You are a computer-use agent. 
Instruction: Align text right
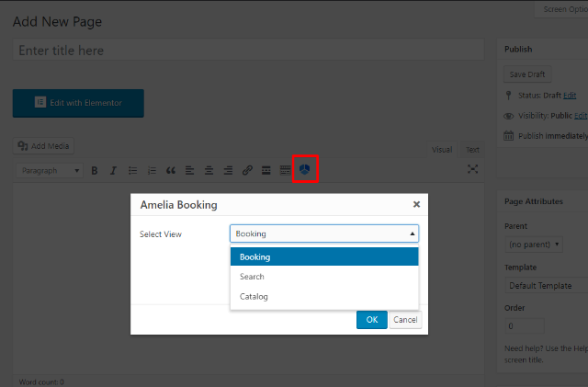[228, 171]
